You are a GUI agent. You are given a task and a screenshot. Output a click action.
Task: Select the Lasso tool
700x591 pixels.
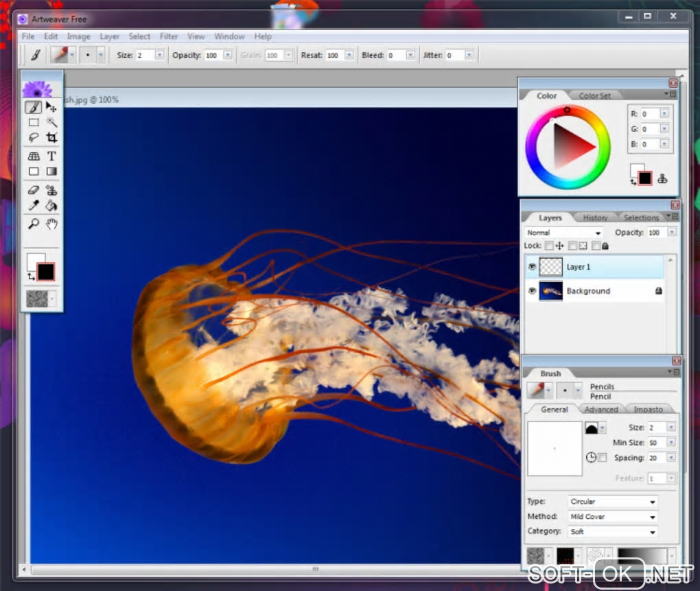(34, 137)
